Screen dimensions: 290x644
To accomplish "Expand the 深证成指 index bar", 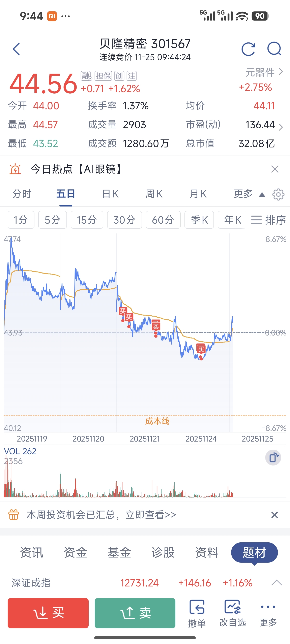I will 277,583.
